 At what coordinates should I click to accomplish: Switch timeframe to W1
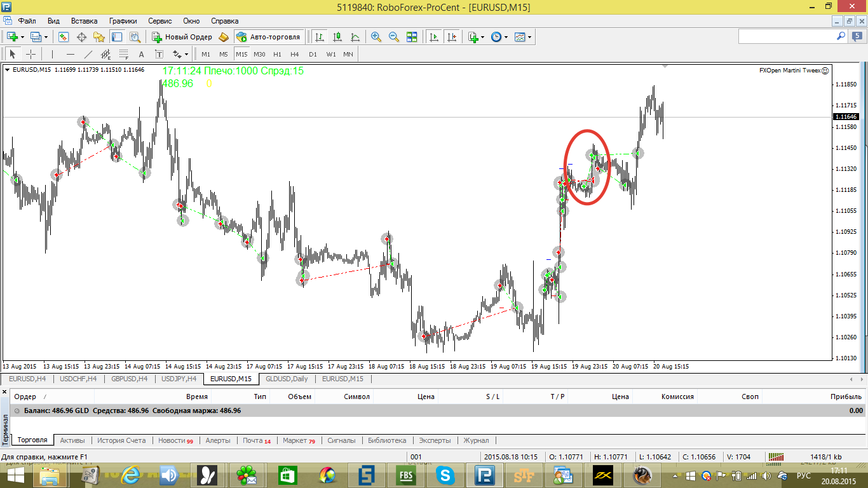(331, 54)
